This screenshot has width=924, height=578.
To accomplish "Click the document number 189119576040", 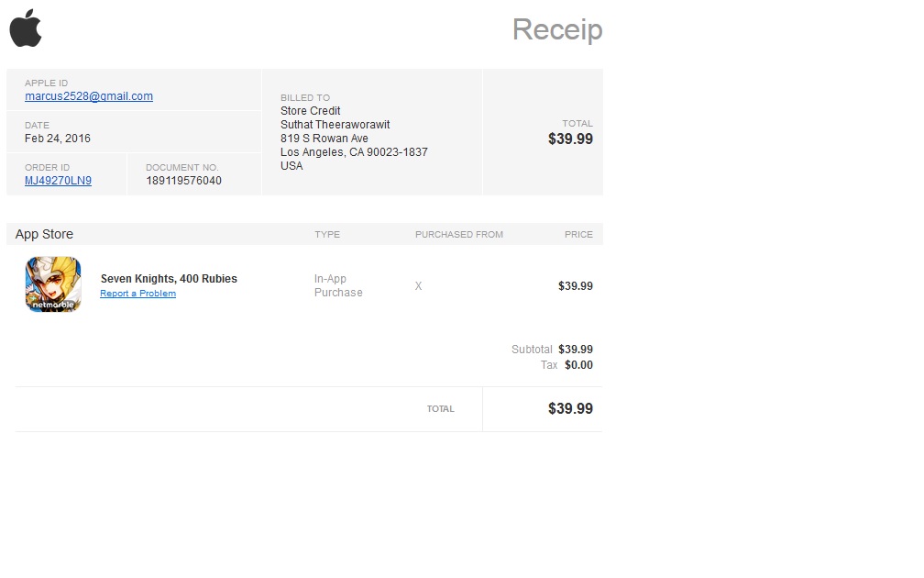I will [183, 181].
